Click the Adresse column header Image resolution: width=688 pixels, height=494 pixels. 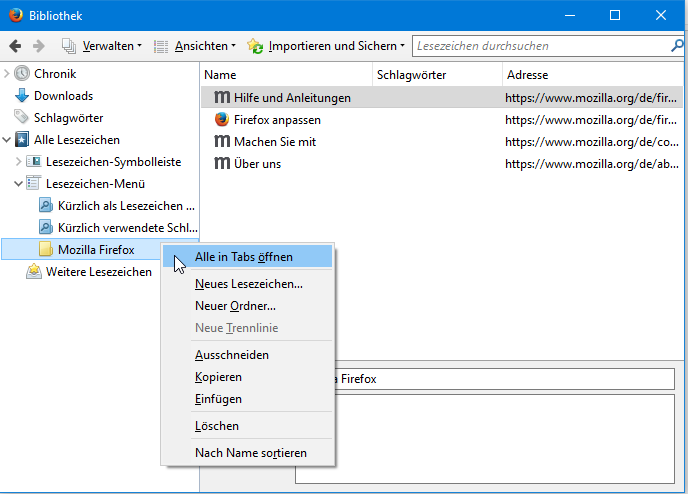590,75
